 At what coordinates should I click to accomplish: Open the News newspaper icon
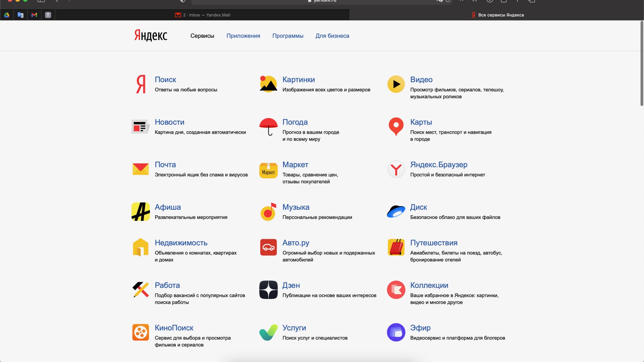coord(141,127)
